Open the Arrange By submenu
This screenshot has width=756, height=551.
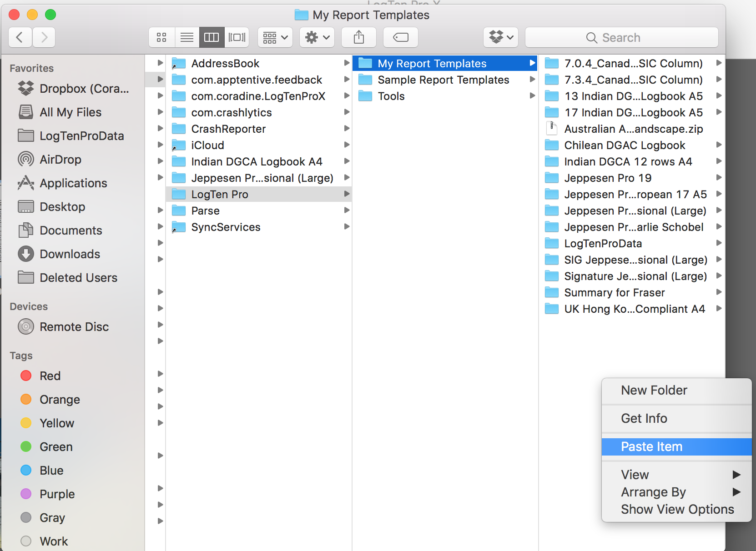click(x=676, y=492)
